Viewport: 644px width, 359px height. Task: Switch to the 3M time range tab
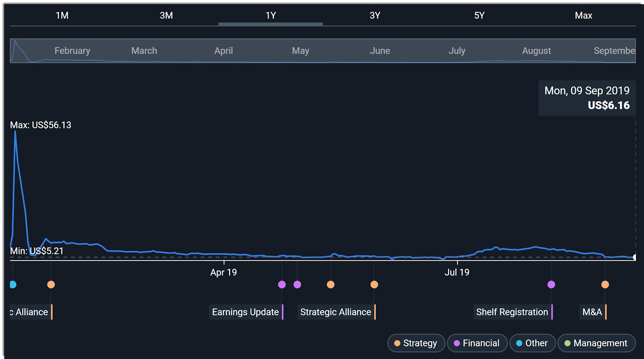[x=166, y=16]
